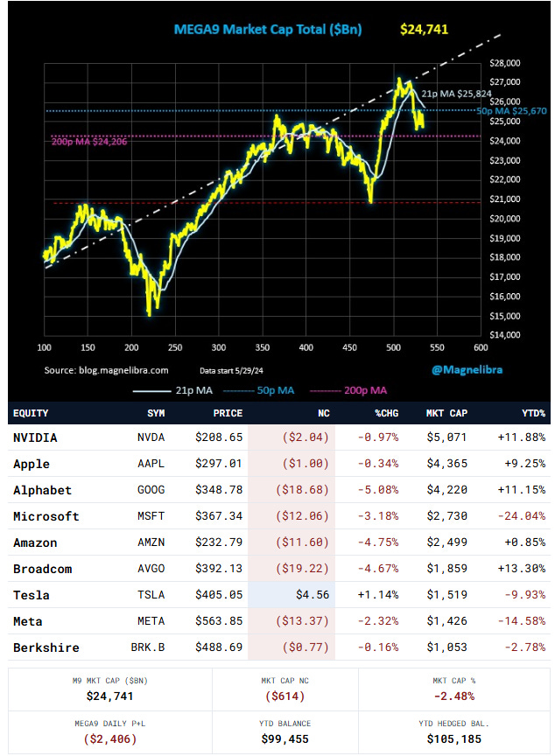Click the SYM column header
555x756 pixels.
(156, 413)
